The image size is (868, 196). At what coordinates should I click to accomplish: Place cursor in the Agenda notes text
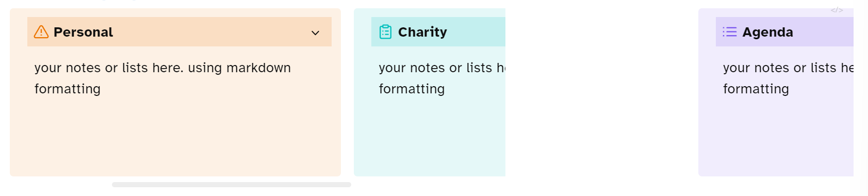[788, 78]
